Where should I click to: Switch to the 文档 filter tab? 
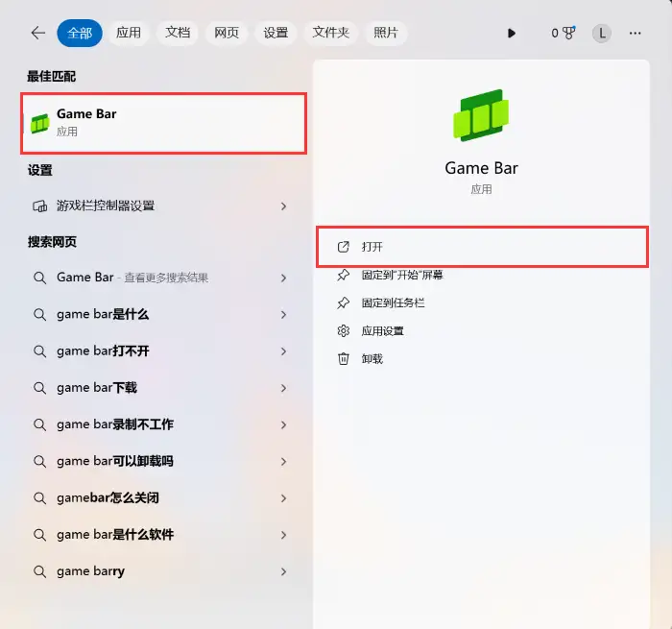(178, 33)
